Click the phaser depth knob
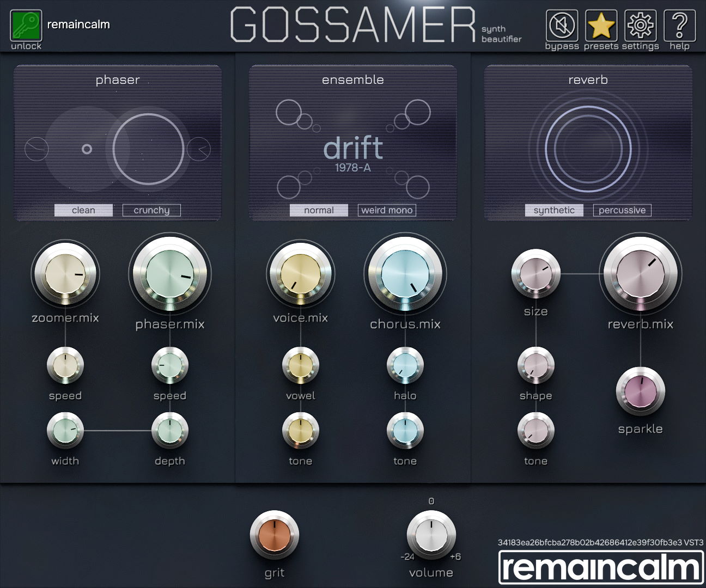Image resolution: width=706 pixels, height=588 pixels. click(170, 431)
